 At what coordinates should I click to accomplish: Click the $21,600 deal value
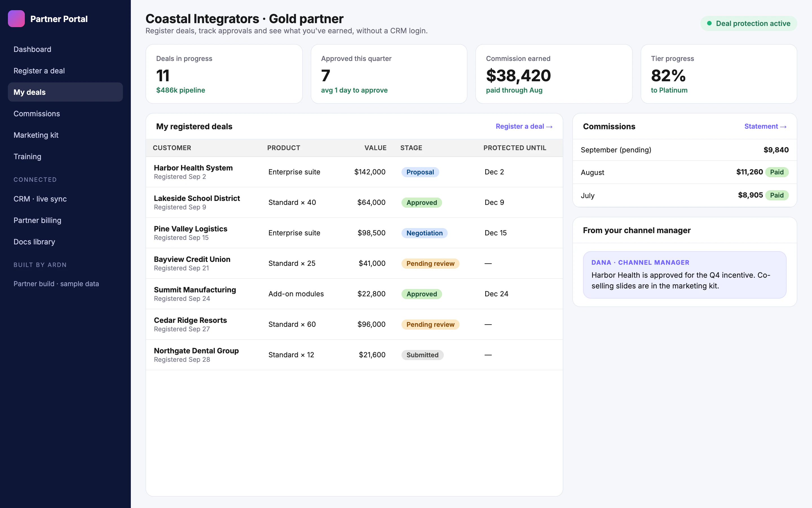(x=372, y=355)
